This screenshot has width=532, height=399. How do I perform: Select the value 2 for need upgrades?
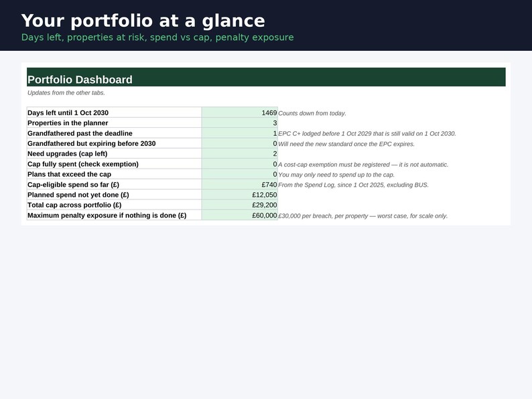point(240,153)
